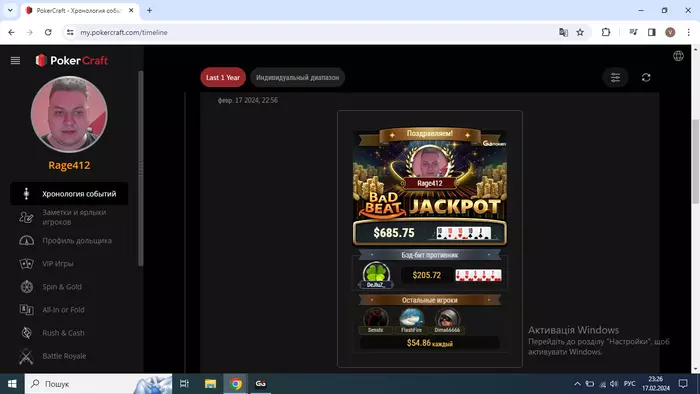Click the Хронология событий timeline icon
The width and height of the screenshot is (700, 394).
point(26,194)
